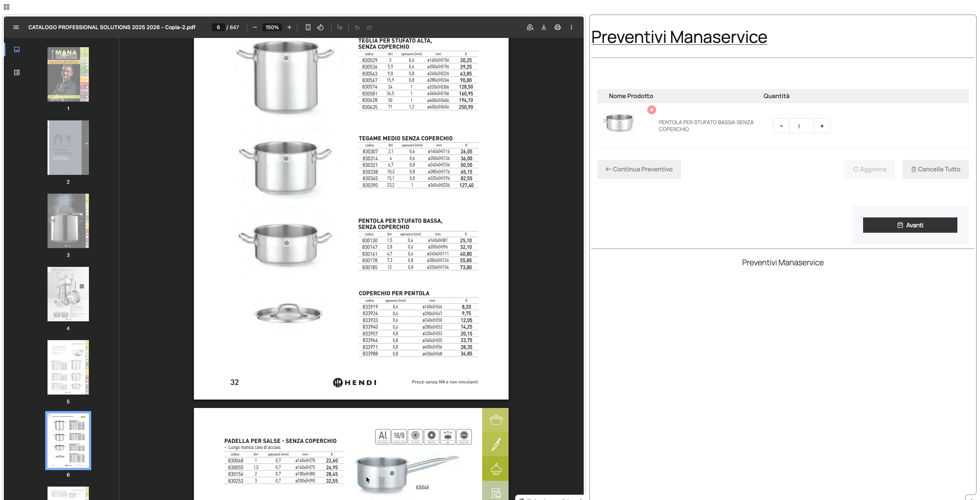Open page 2 thumbnail
This screenshot has width=980, height=500.
tap(68, 148)
